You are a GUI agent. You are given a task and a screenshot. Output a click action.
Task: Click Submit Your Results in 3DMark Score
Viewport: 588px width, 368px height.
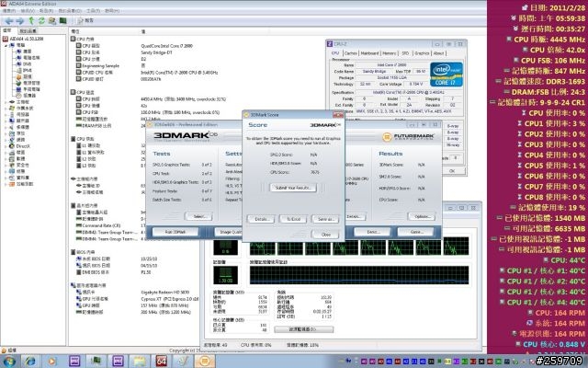[293, 188]
